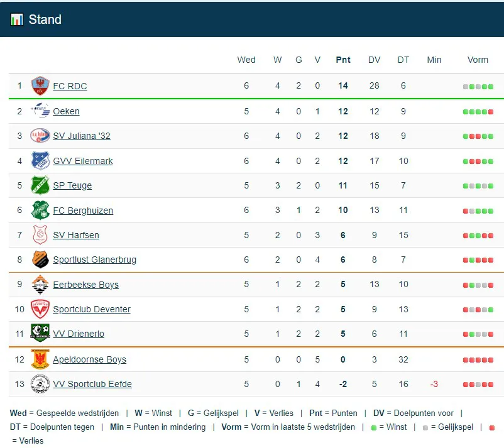The height and width of the screenshot is (448, 504).
Task: Click the Sportlust Glanerbrug club crest
Action: click(x=40, y=260)
